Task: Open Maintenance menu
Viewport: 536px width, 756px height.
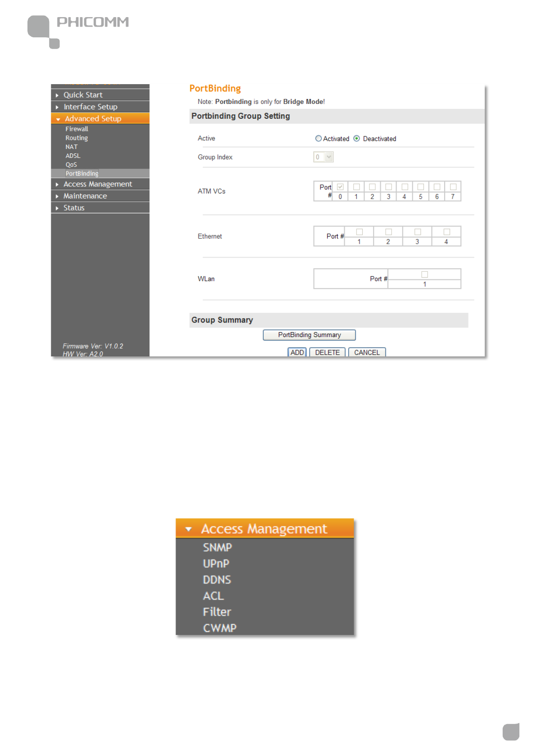Action: pyautogui.click(x=85, y=196)
